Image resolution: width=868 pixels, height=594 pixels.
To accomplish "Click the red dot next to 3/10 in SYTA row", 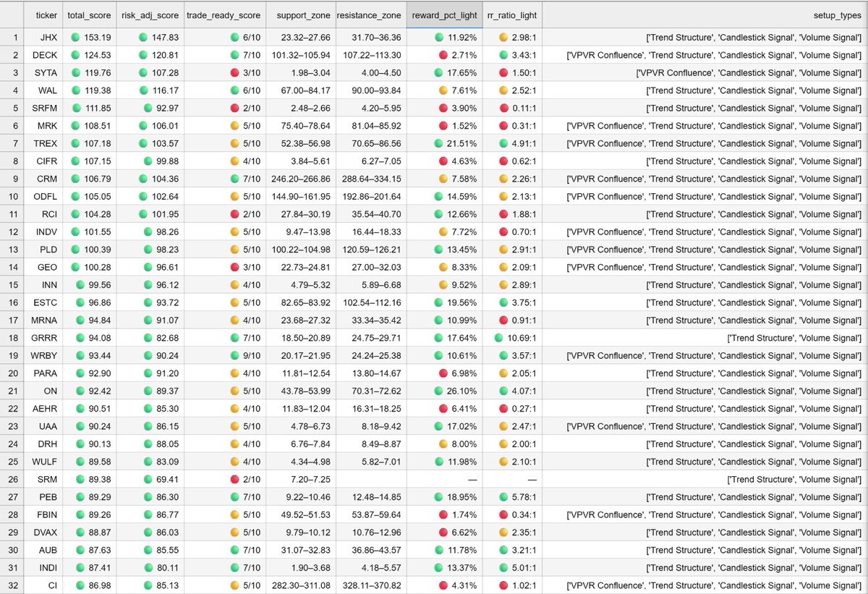I will [x=234, y=73].
